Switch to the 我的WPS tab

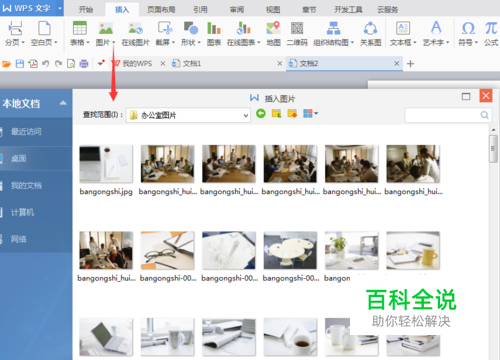(x=138, y=63)
